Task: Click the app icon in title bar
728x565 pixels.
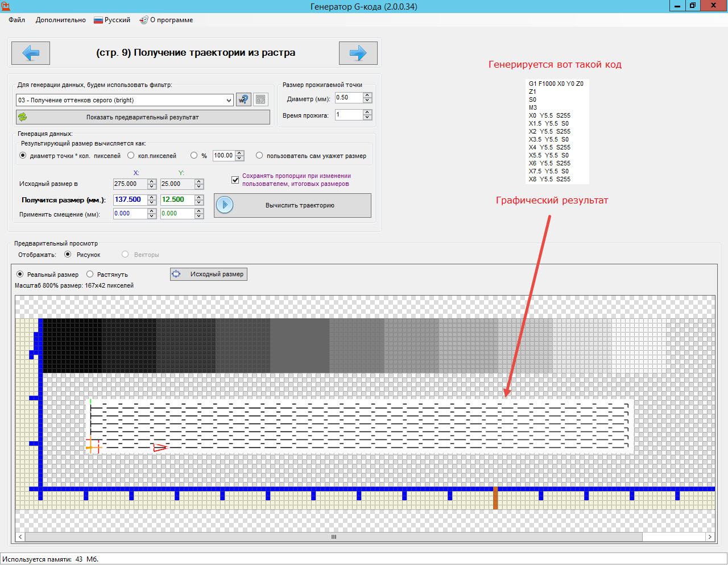Action: tap(6, 6)
